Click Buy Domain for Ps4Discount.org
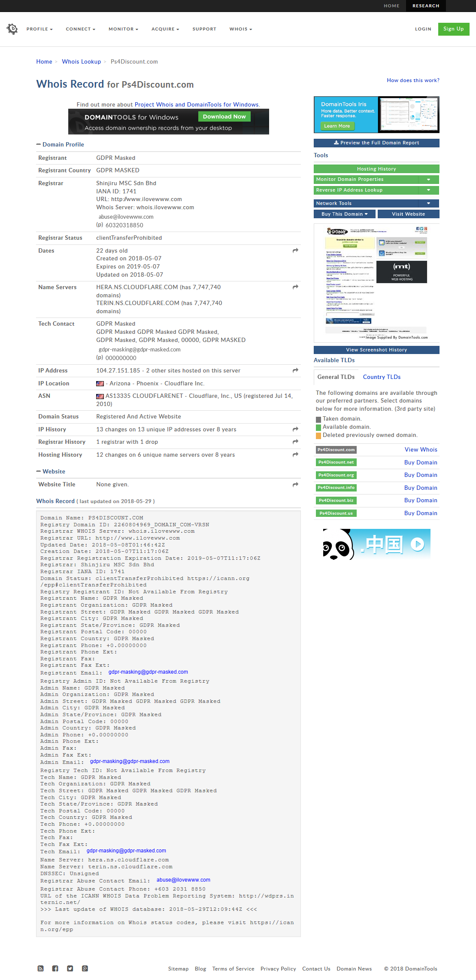This screenshot has width=476, height=980. pos(421,475)
